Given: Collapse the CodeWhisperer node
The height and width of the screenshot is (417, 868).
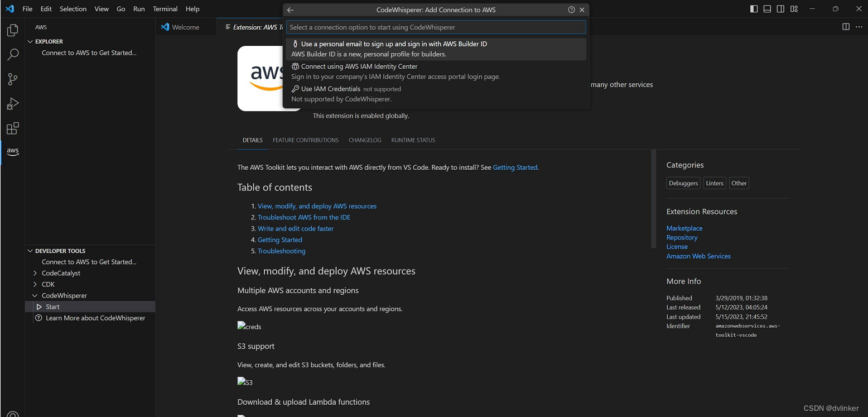Looking at the screenshot, I should click(x=36, y=296).
